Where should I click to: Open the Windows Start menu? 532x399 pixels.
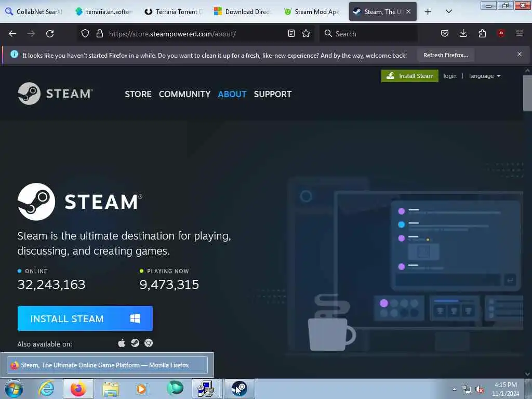tap(14, 389)
